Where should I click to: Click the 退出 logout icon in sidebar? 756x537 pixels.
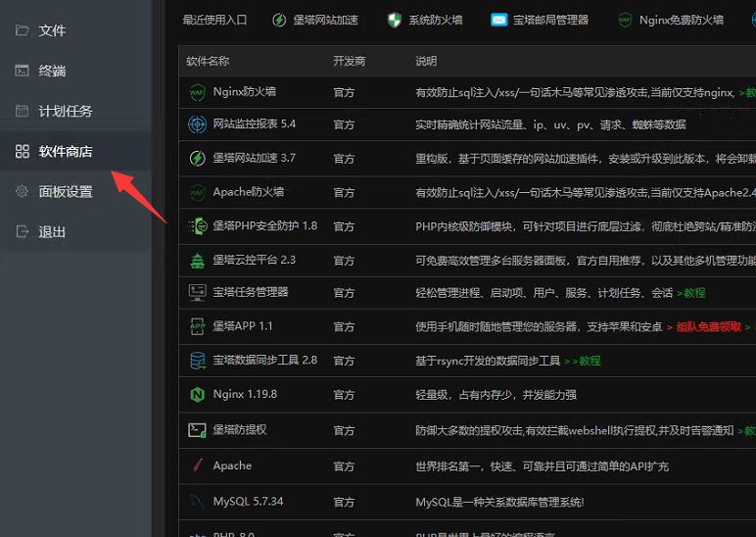(23, 232)
